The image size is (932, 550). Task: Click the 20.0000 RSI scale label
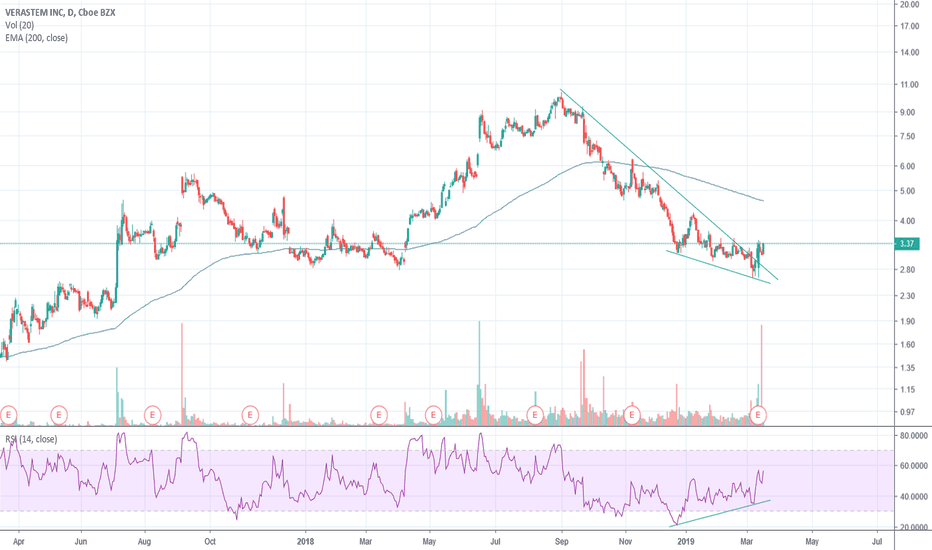914,527
